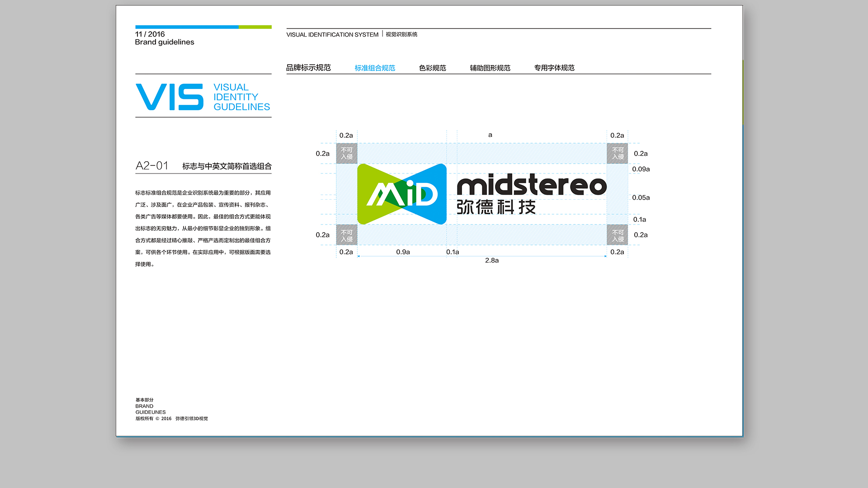Viewport: 868px width, 488px height.
Task: Click the A2-01 section code
Action: click(152, 166)
